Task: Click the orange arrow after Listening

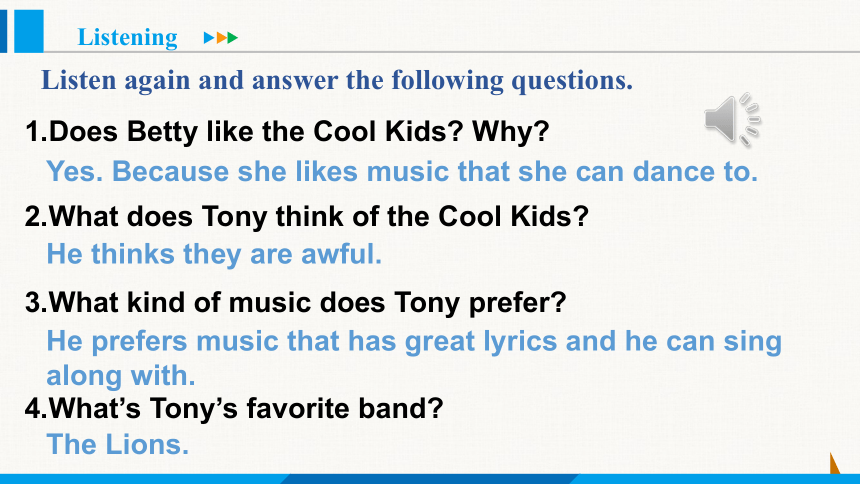Action: tap(221, 38)
